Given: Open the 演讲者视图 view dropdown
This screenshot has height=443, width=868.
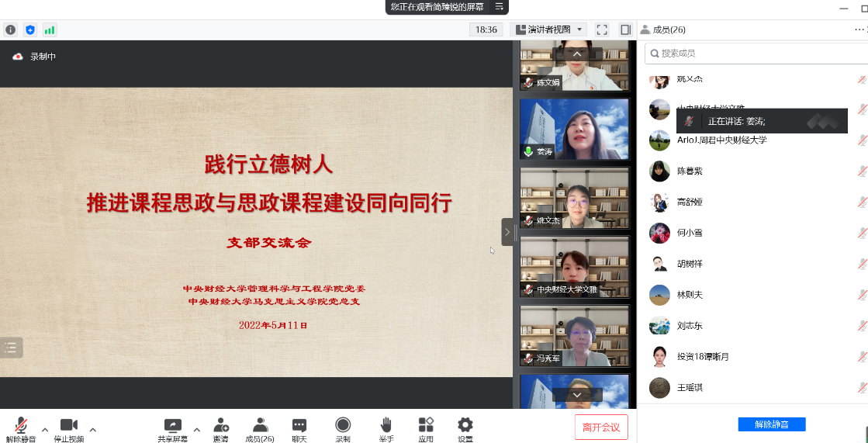Looking at the screenshot, I should [x=549, y=30].
